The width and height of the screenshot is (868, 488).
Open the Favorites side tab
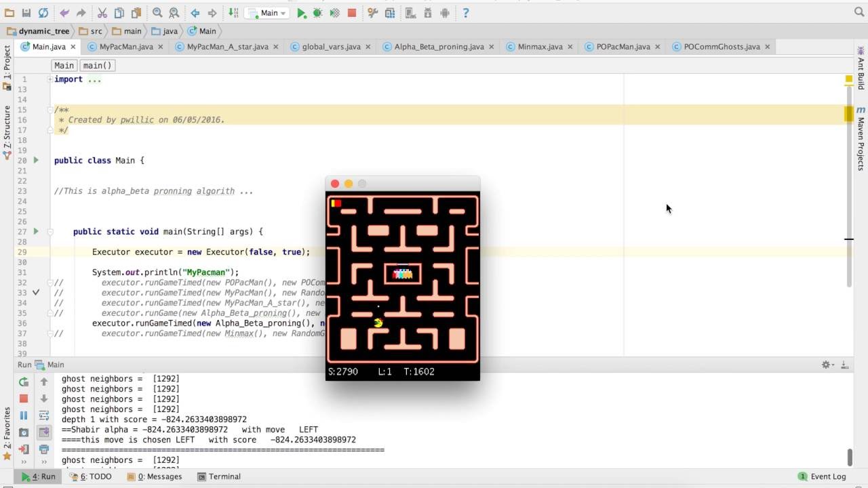pyautogui.click(x=7, y=434)
